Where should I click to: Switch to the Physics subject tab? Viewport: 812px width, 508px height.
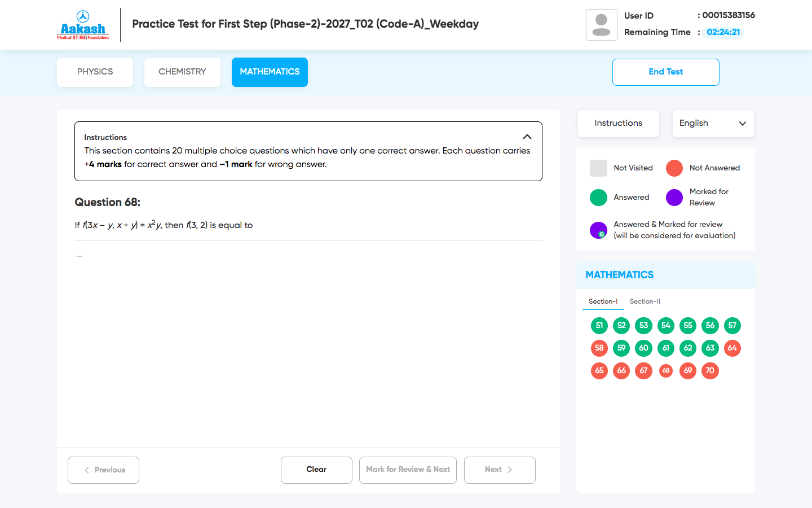[x=95, y=72]
